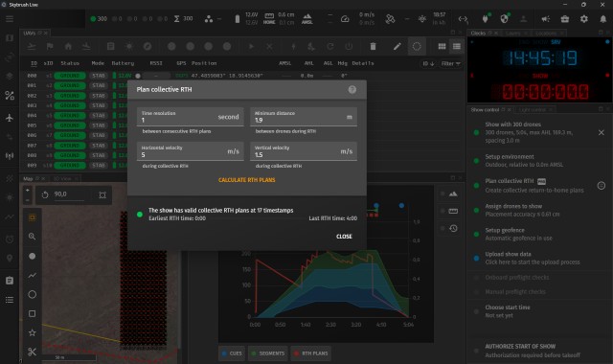Select the draw path tool on map
This screenshot has width=613, height=364.
click(x=32, y=275)
